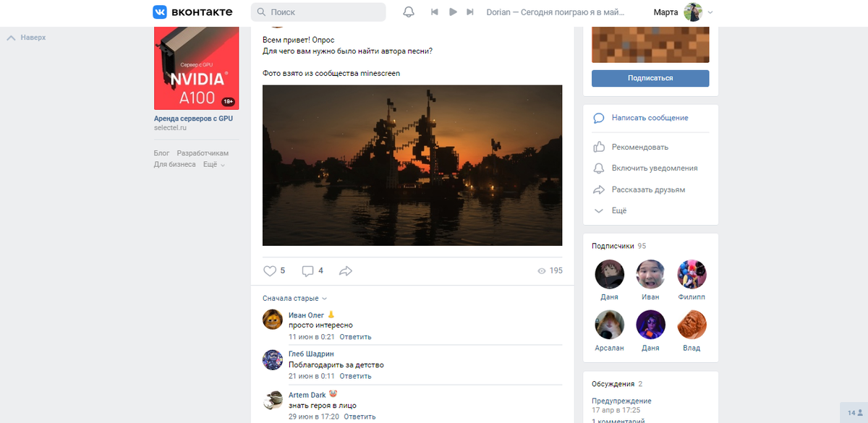The height and width of the screenshot is (423, 868).
Task: Open the Dorian track title in header
Action: pos(556,12)
